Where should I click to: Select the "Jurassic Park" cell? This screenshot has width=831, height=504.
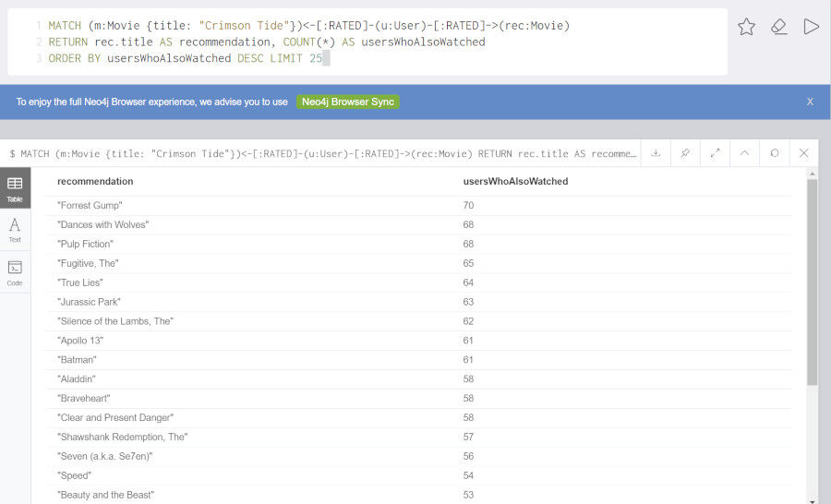click(89, 302)
